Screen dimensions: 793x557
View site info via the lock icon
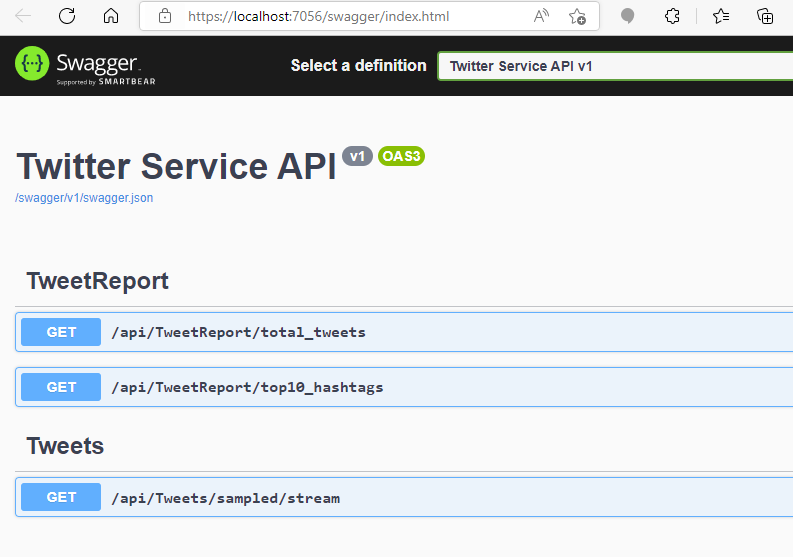pyautogui.click(x=165, y=16)
